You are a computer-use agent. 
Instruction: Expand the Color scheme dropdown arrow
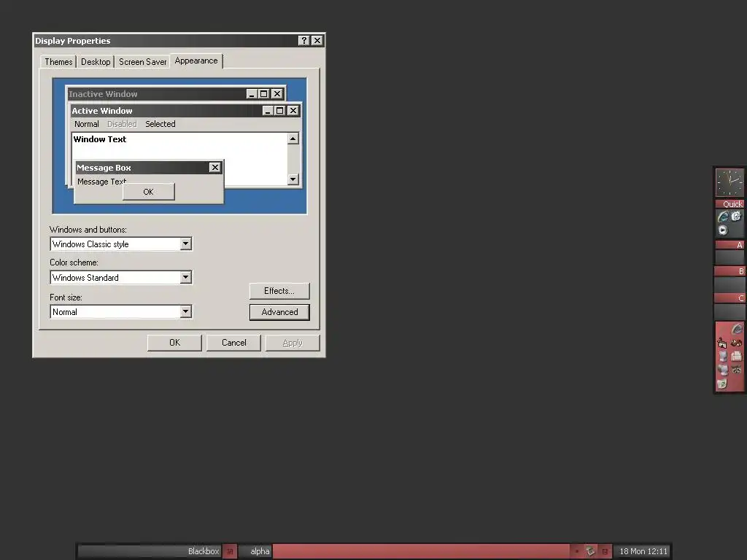pyautogui.click(x=185, y=277)
